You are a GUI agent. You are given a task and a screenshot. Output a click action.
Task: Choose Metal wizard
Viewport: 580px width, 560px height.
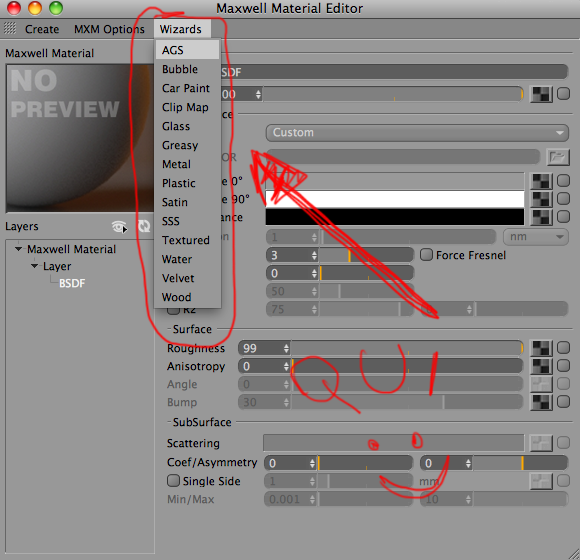tap(188, 164)
